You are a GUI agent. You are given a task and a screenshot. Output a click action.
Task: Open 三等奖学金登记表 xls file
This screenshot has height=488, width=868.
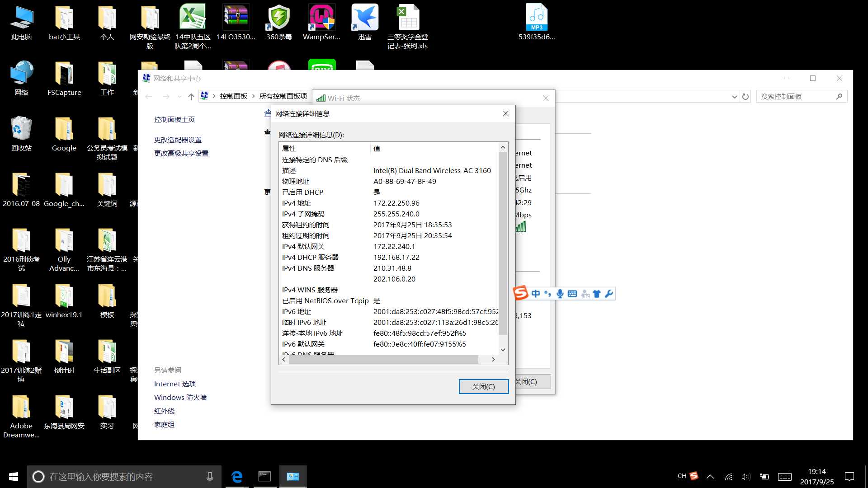point(407,26)
